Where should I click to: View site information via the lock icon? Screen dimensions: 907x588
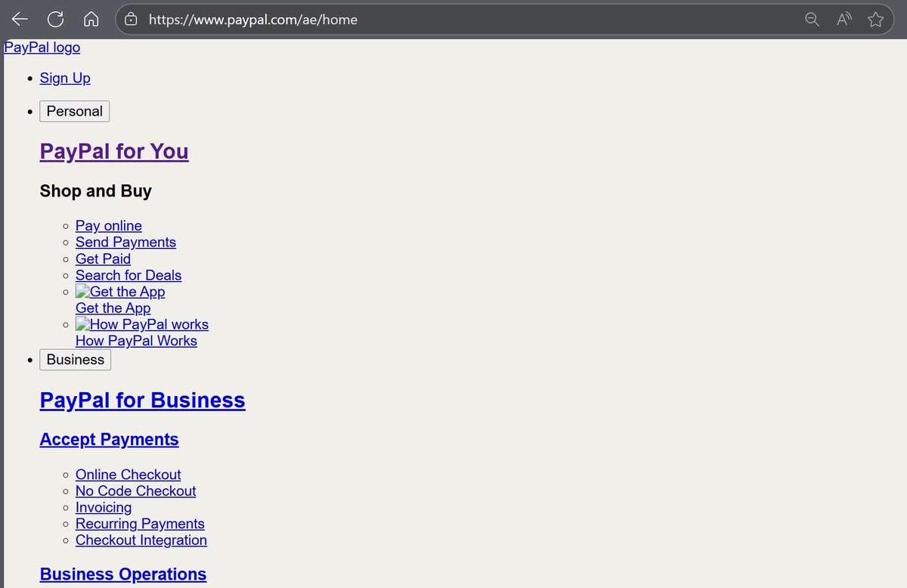click(131, 20)
